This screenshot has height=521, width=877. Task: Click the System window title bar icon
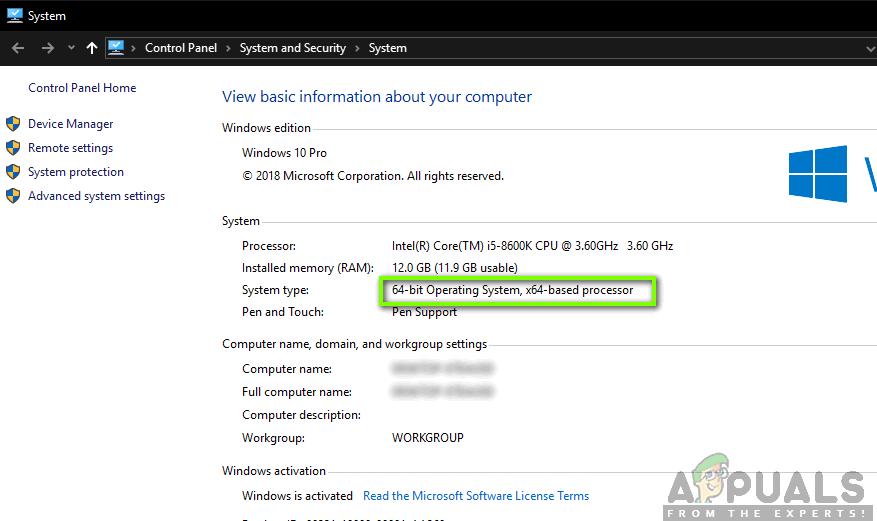(x=14, y=15)
